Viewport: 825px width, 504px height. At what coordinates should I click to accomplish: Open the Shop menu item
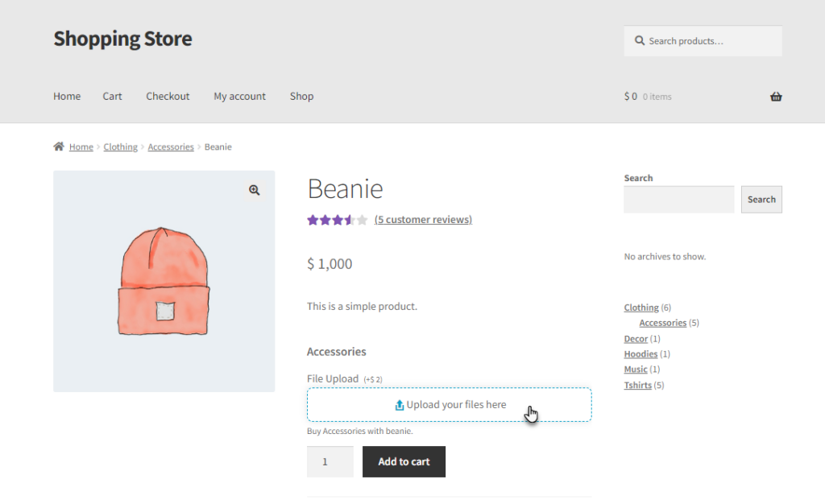[301, 96]
